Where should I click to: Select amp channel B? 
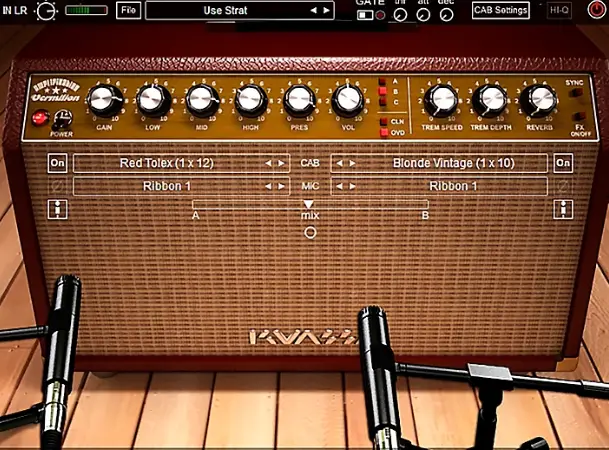[x=383, y=92]
